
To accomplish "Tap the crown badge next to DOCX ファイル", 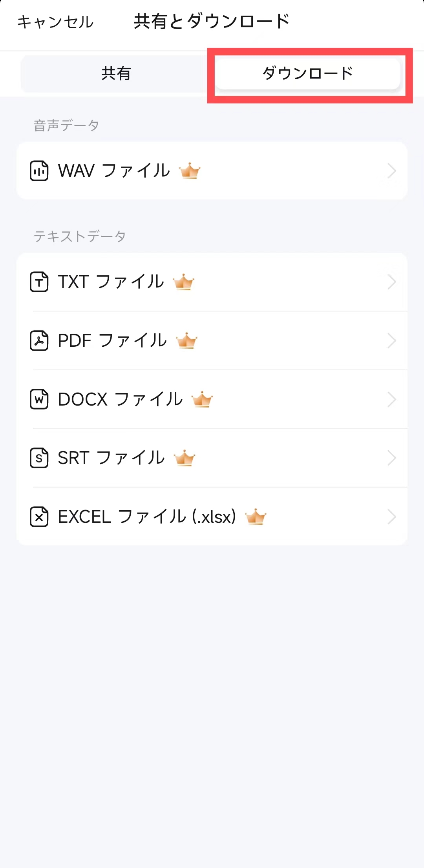I will [202, 399].
